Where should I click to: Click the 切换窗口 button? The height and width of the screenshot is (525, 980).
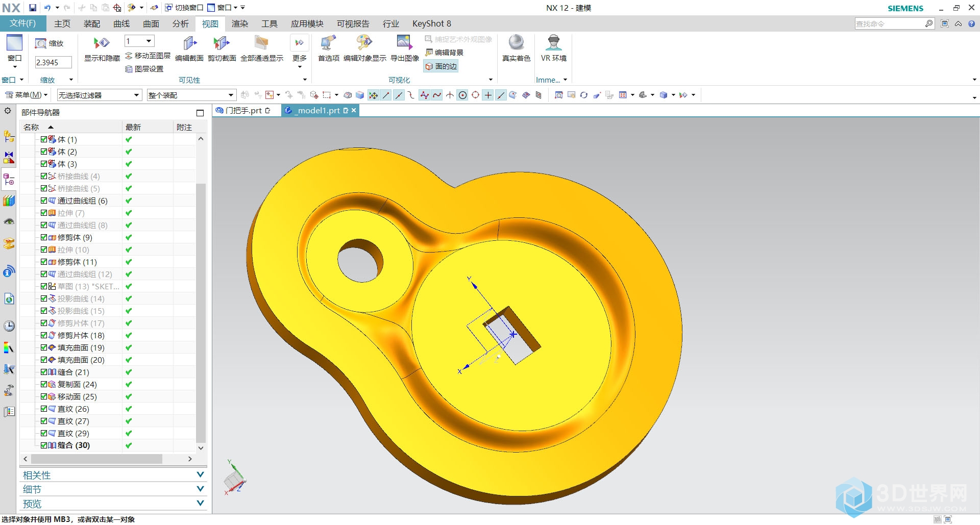(x=184, y=8)
